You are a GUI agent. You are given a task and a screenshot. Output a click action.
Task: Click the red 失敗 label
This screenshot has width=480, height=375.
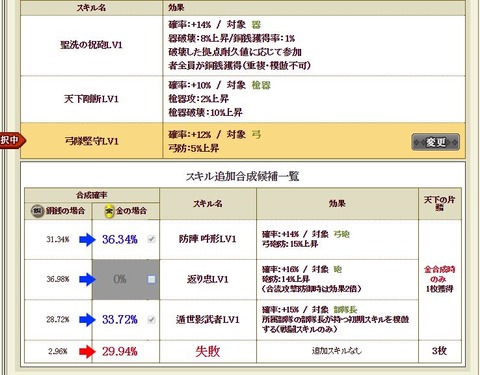point(208,351)
